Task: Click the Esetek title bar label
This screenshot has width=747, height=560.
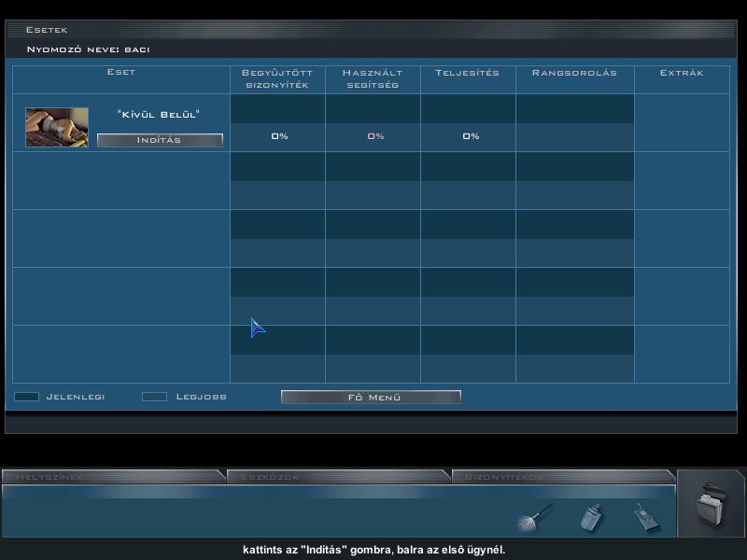Action: 47,30
